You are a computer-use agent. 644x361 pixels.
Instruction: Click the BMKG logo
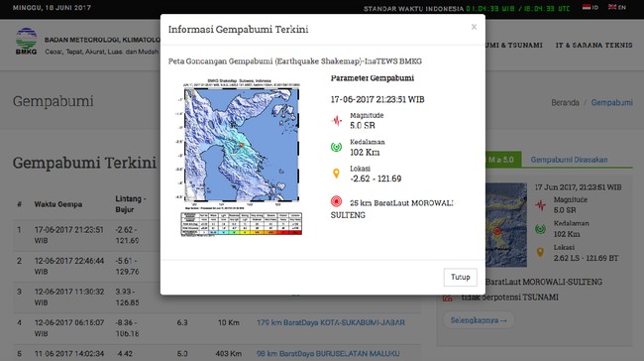[27, 41]
